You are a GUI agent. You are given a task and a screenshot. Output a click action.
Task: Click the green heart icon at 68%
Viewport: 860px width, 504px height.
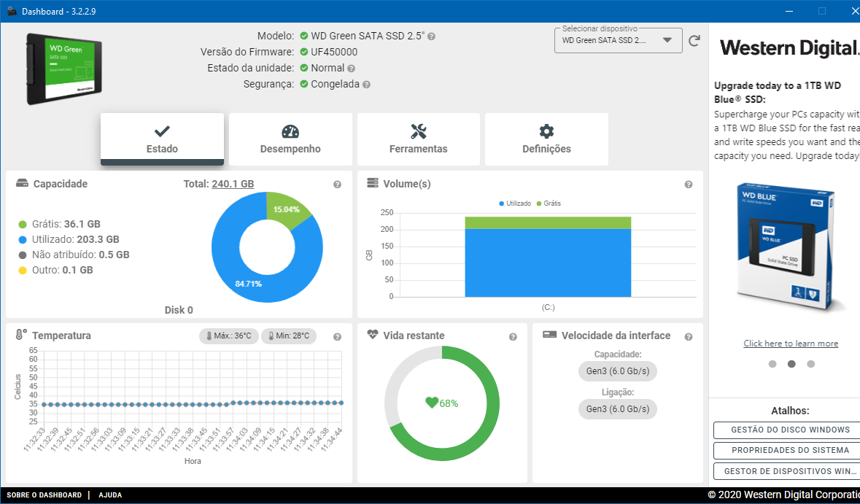(432, 403)
